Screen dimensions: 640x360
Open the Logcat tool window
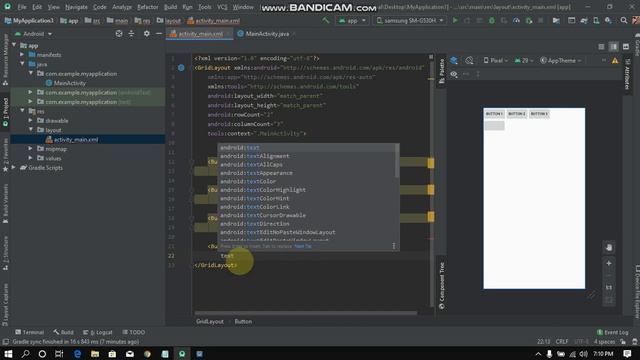pyautogui.click(x=98, y=332)
